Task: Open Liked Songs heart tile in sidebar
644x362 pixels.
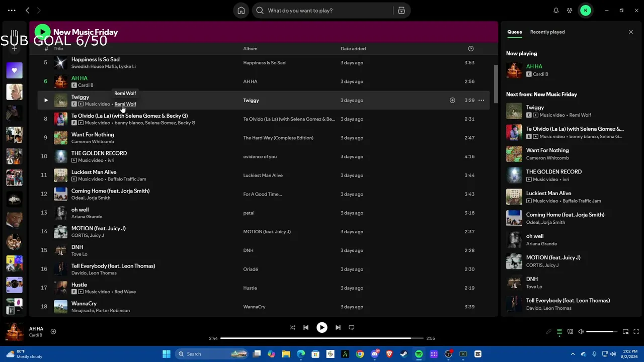Action: tap(14, 70)
